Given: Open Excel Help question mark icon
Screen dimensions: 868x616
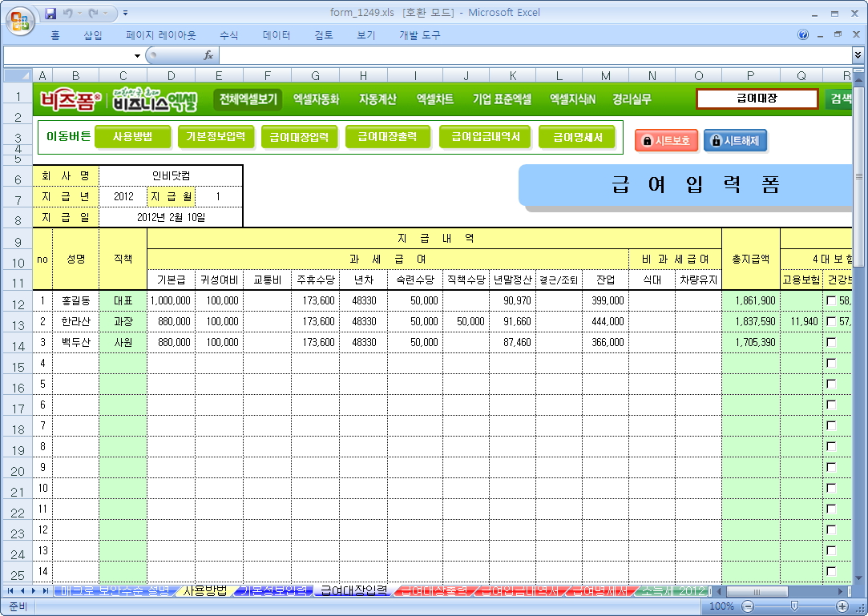Looking at the screenshot, I should [803, 35].
